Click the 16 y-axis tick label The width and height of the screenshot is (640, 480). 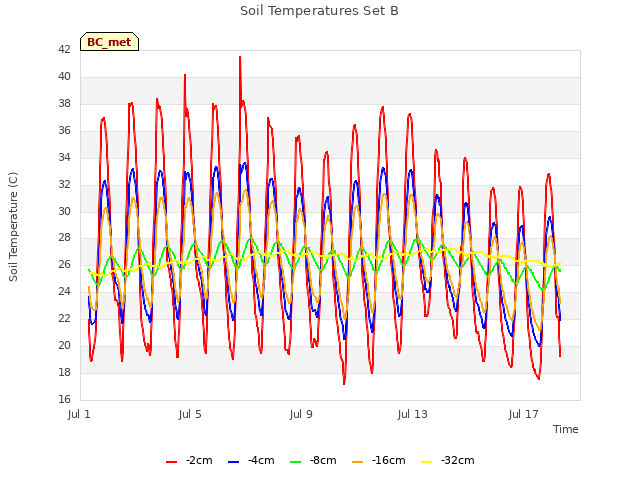[64, 399]
